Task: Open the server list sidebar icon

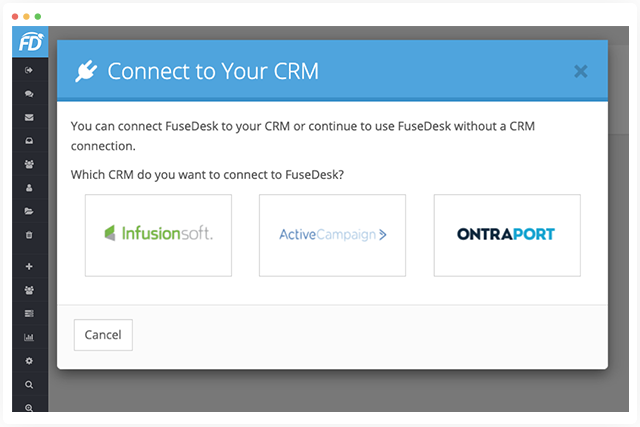Action: (29, 313)
